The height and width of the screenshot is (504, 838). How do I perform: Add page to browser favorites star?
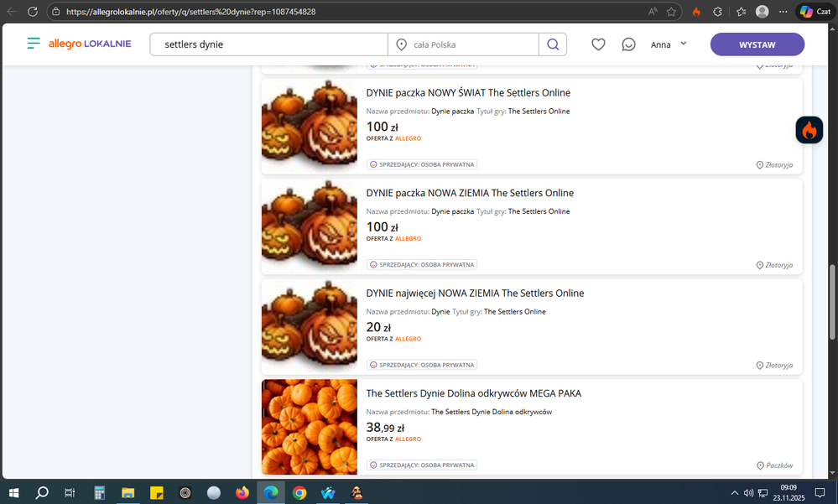tap(672, 12)
